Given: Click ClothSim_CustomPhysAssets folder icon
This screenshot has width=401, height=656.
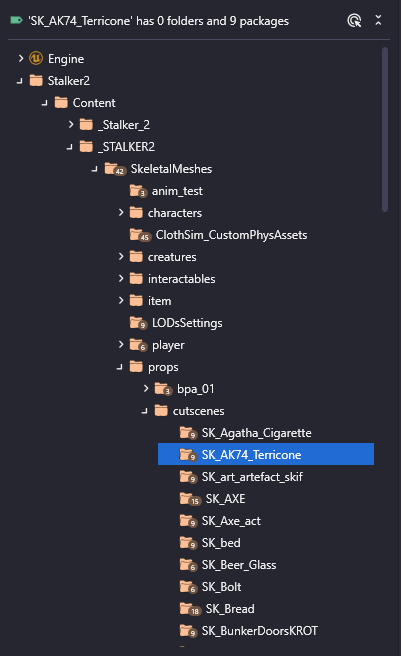Looking at the screenshot, I should [140, 235].
